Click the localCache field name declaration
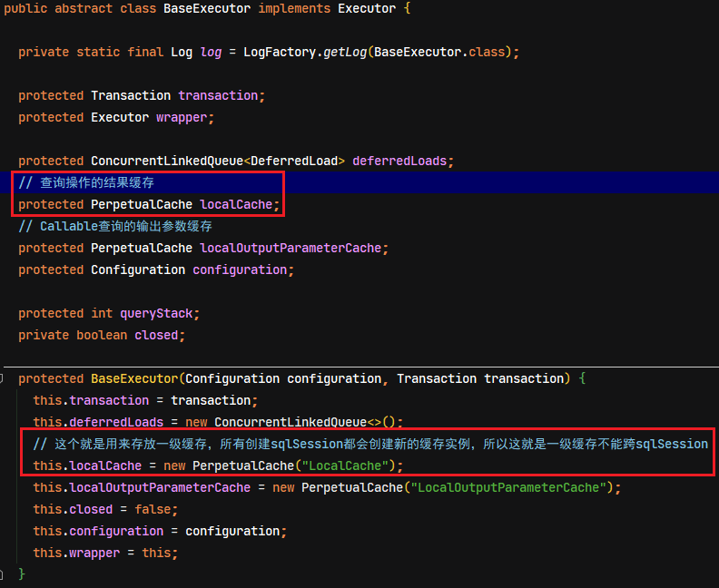The image size is (719, 588). coord(236,204)
